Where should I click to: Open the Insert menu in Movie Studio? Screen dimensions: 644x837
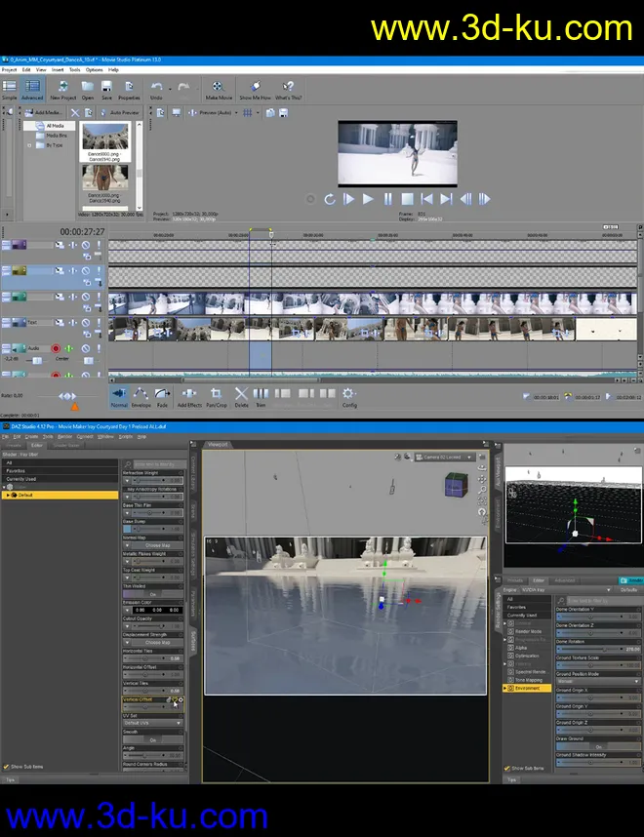pyautogui.click(x=59, y=70)
